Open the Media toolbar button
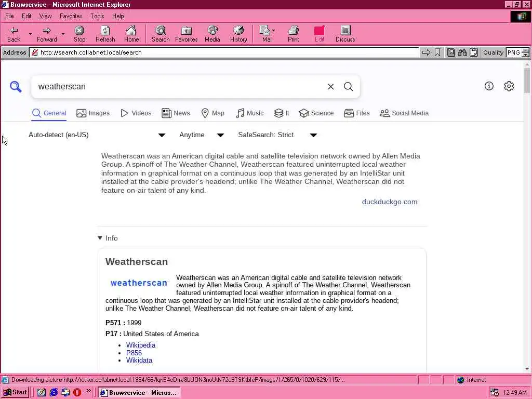The image size is (532, 399). [212, 34]
